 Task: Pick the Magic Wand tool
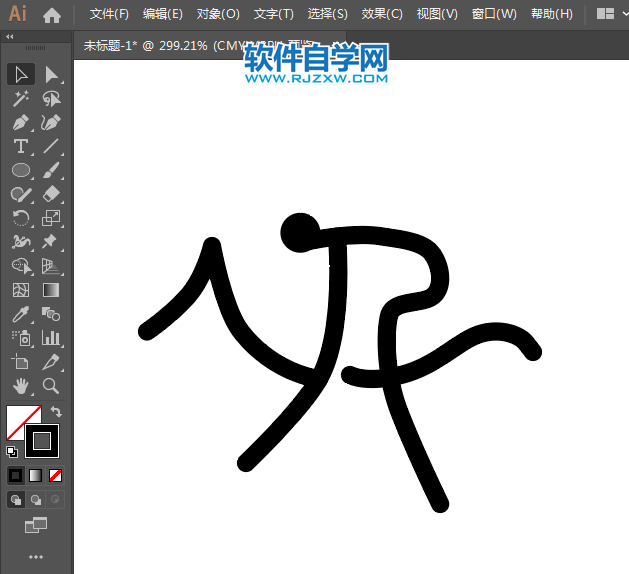tap(21, 99)
